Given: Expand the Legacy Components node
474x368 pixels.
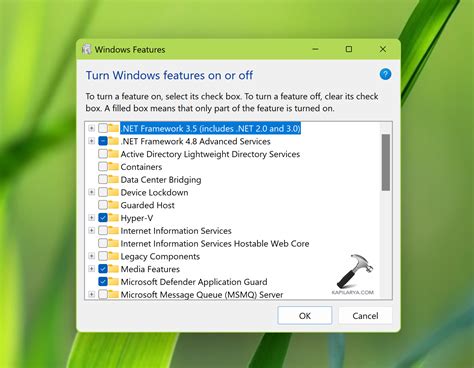Looking at the screenshot, I should point(91,256).
